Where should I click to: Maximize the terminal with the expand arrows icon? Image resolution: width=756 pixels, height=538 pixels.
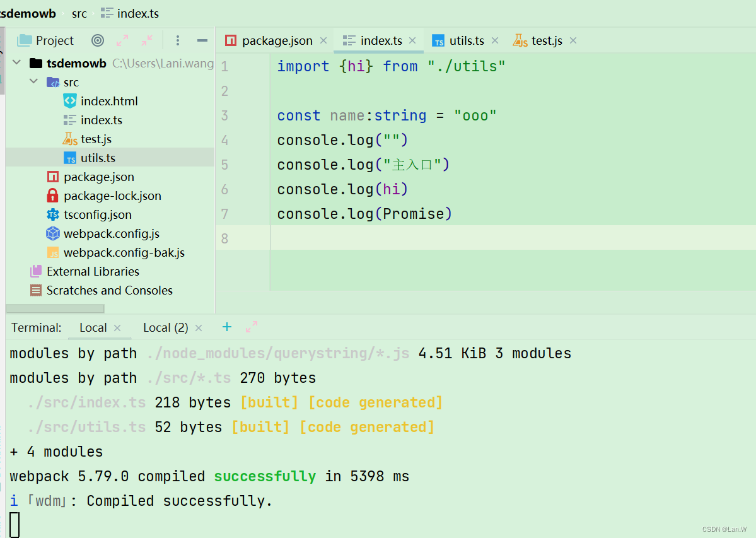[x=251, y=327]
